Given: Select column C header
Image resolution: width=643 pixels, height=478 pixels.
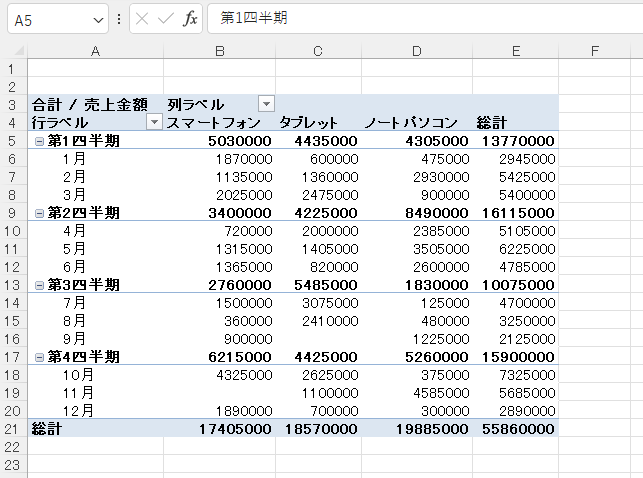Looking at the screenshot, I should 318,51.
